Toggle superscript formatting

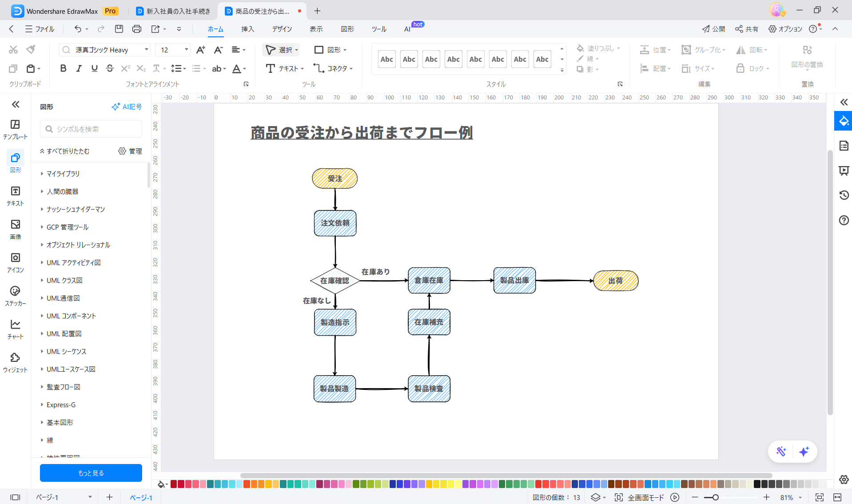click(125, 68)
